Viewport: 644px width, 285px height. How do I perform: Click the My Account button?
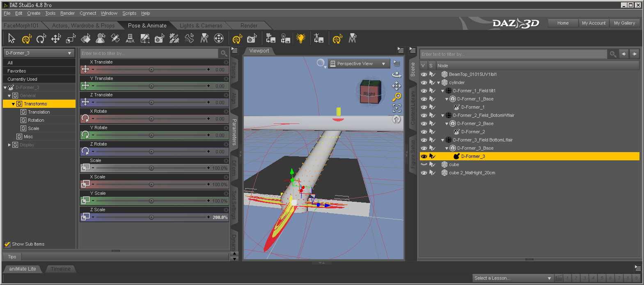coord(594,23)
